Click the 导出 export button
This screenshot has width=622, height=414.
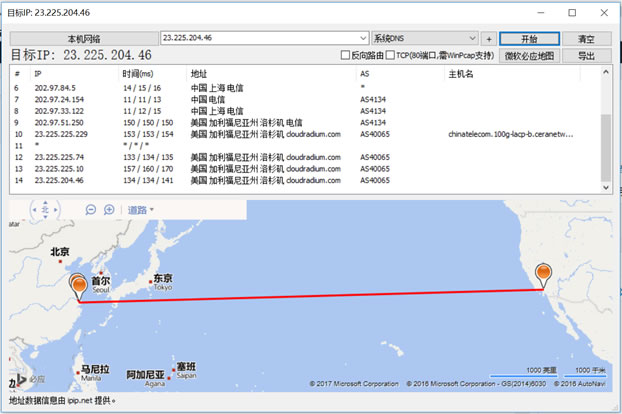coord(587,56)
